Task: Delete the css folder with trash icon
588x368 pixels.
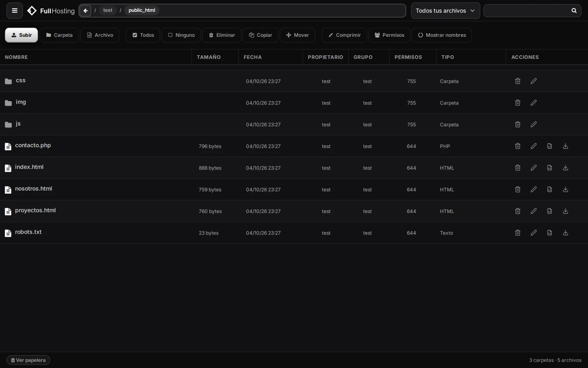Action: tap(517, 81)
